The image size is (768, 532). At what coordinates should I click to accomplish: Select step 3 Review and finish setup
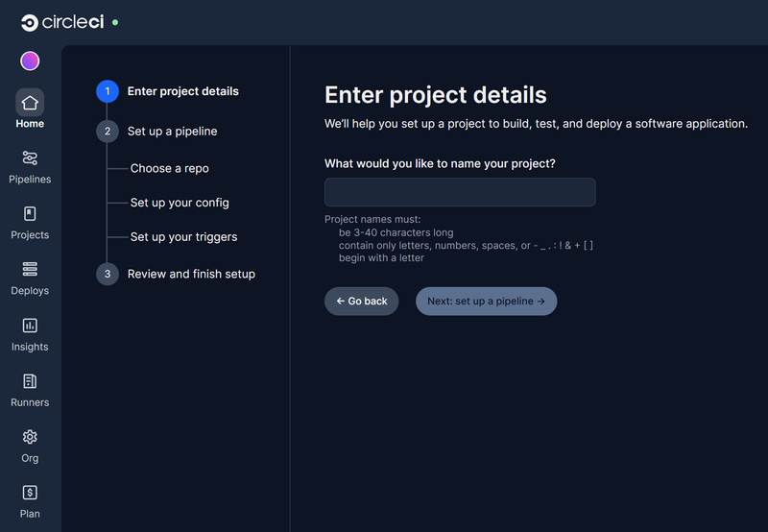click(191, 274)
